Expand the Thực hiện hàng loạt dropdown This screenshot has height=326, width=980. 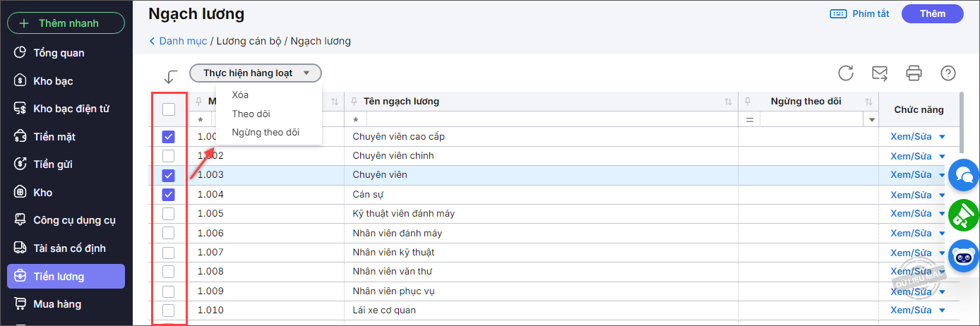(x=255, y=73)
